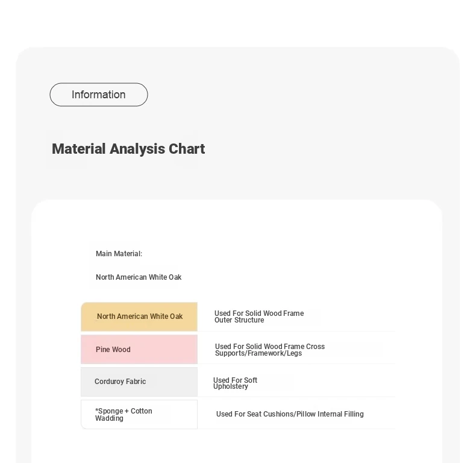The width and height of the screenshot is (476, 463).
Task: Click the Outer Structure text line
Action: coord(239,320)
